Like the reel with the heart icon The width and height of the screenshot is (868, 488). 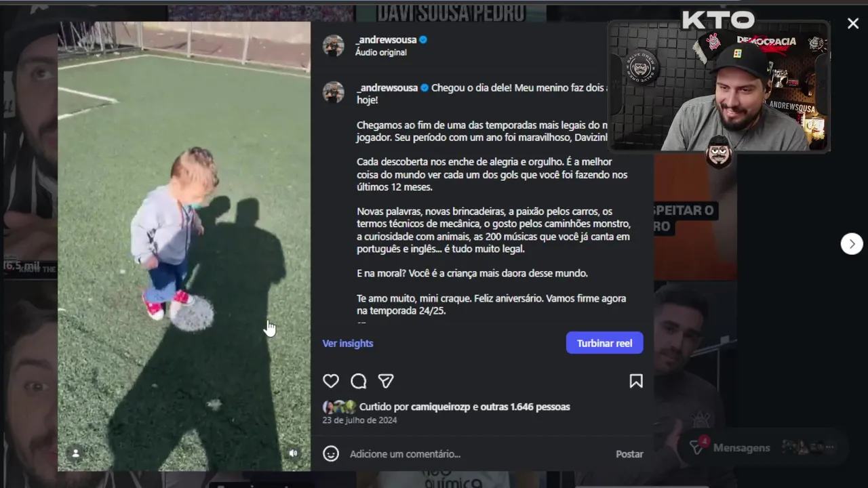click(331, 381)
